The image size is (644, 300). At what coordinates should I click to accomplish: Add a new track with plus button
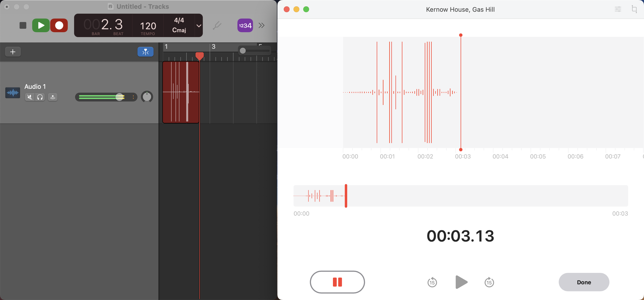[x=13, y=52]
